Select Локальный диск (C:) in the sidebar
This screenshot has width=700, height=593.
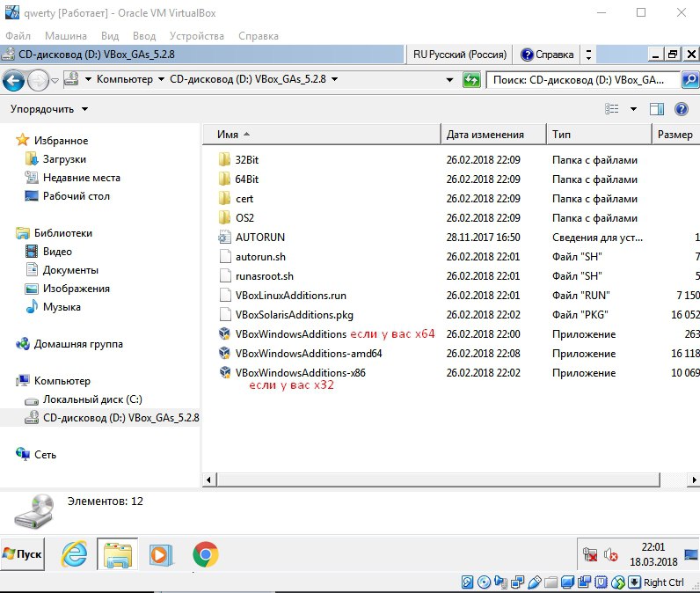pyautogui.click(x=84, y=399)
